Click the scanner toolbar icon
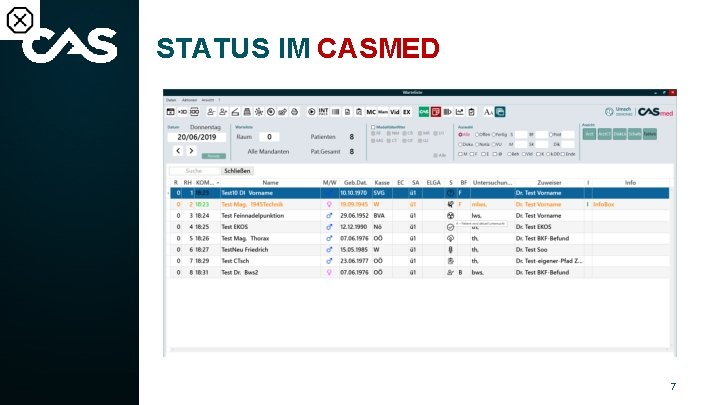Screen dimensions: 720x405 click(x=235, y=112)
